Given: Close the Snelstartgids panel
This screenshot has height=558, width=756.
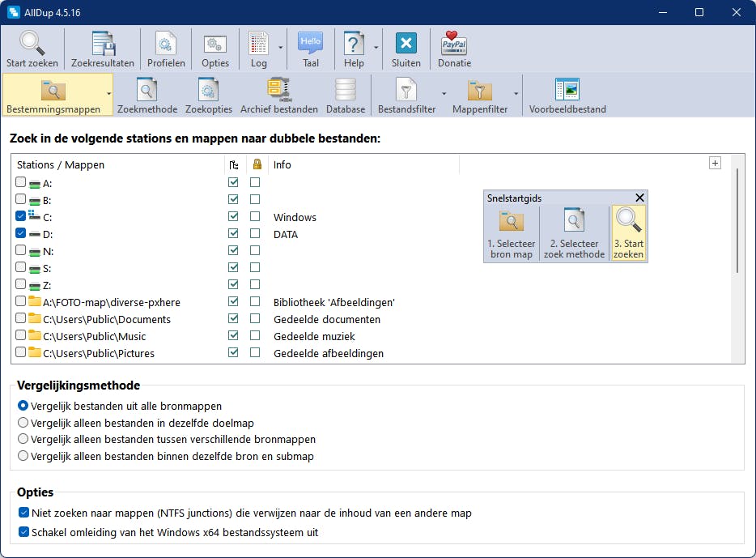Looking at the screenshot, I should 639,198.
